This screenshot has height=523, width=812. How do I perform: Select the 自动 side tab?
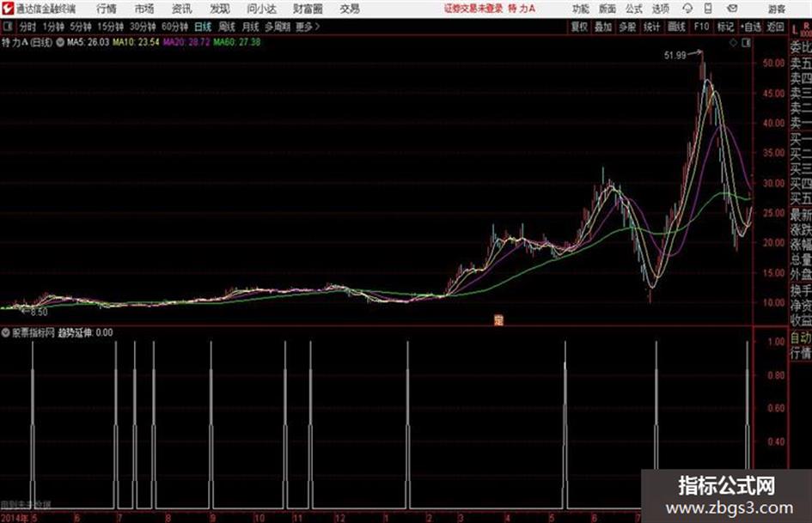pos(801,338)
